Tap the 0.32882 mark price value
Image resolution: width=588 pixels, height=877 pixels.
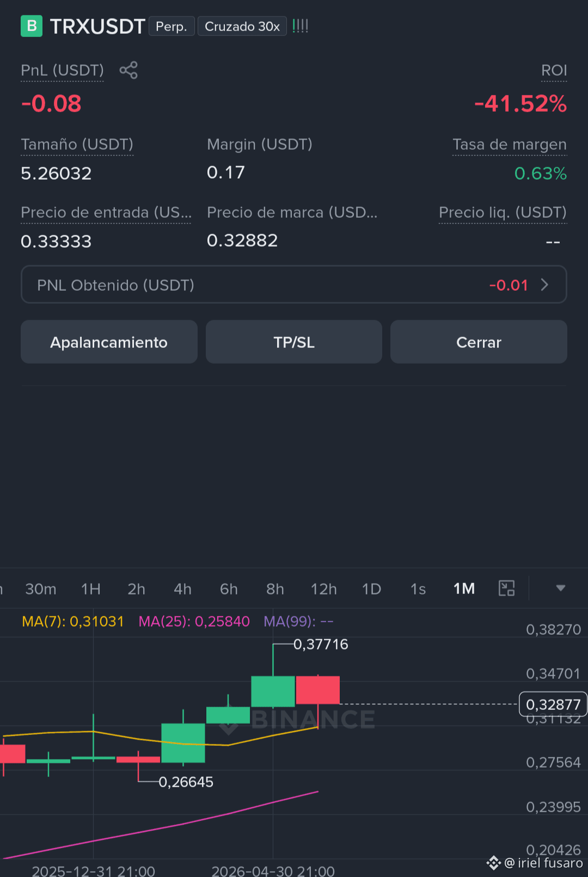[242, 240]
